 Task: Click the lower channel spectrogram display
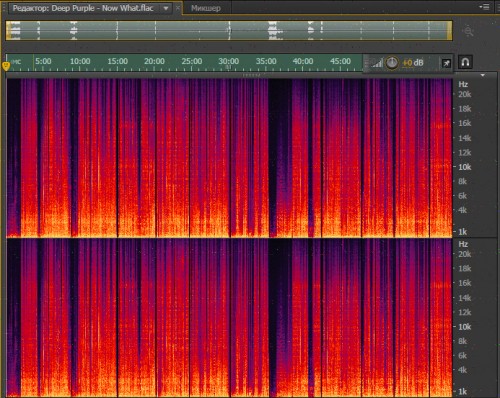pyautogui.click(x=229, y=317)
